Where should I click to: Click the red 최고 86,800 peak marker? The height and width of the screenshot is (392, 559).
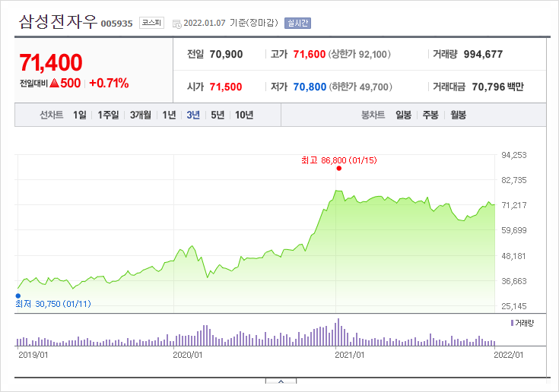[x=338, y=168]
